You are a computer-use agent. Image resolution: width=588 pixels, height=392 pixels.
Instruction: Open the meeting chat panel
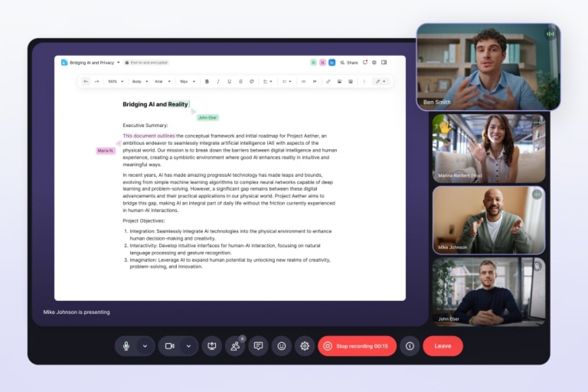(258, 346)
